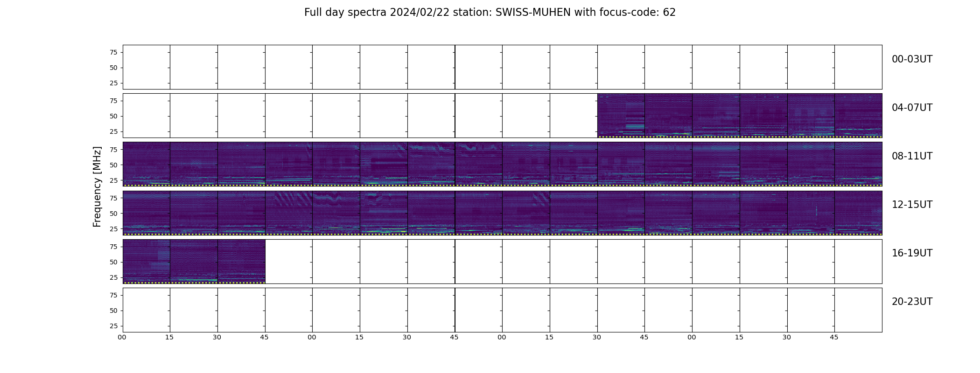Image resolution: width=980 pixels, height=373 pixels.
Task: Click the '16-19UT' row label
Action: pyautogui.click(x=912, y=253)
